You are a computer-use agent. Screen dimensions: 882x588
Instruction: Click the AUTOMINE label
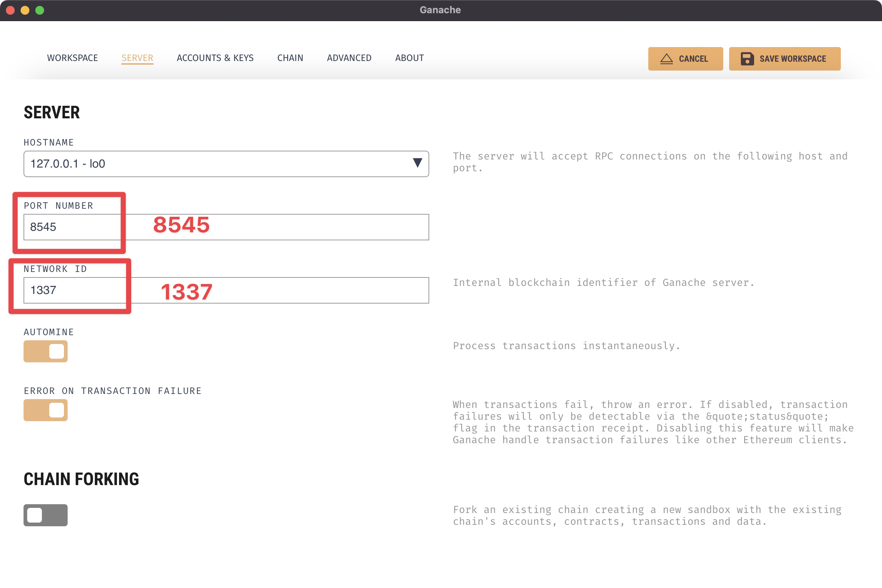[x=49, y=332]
